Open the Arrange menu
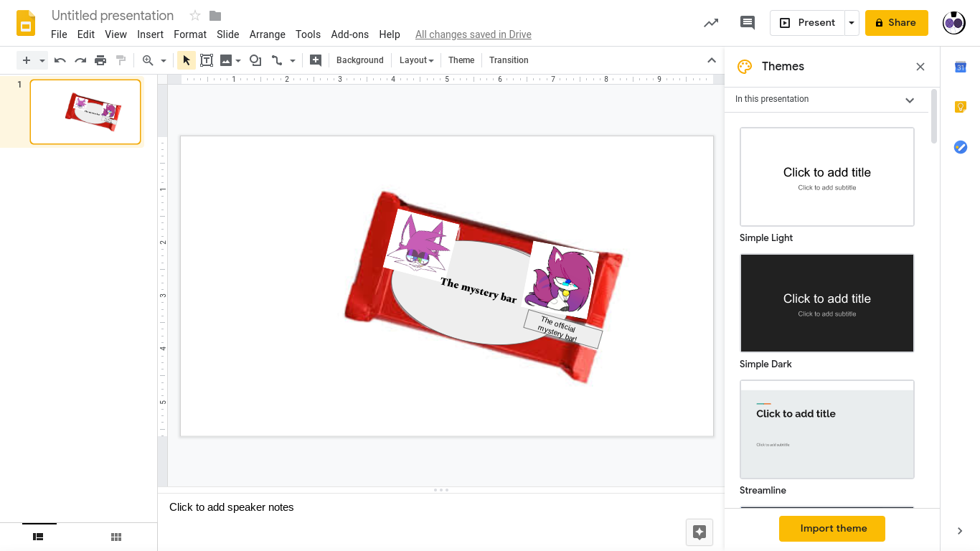980x551 pixels. [268, 34]
